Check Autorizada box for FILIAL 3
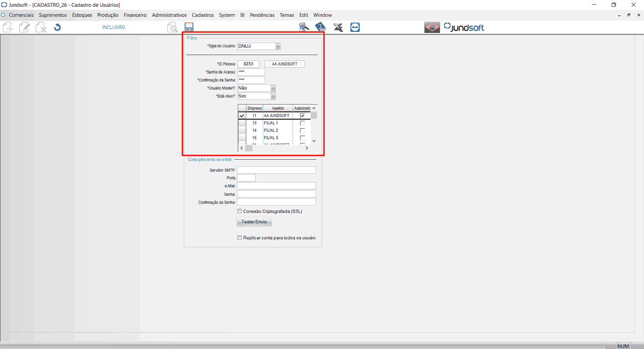The image size is (644, 349). click(302, 138)
